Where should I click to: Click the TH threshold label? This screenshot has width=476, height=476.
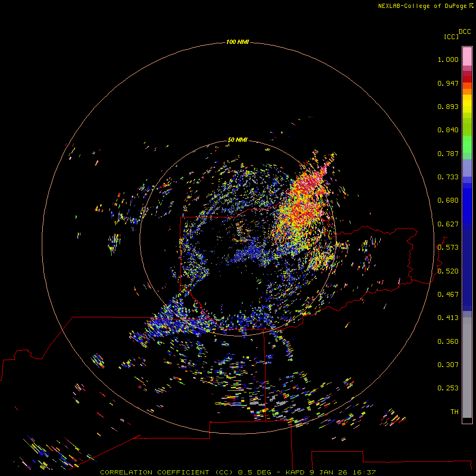(454, 412)
